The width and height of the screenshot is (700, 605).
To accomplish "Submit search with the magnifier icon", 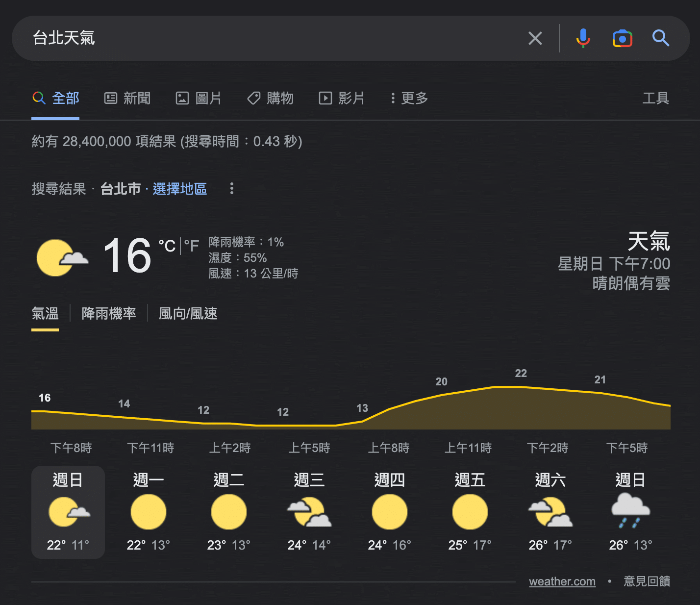I will [x=660, y=38].
